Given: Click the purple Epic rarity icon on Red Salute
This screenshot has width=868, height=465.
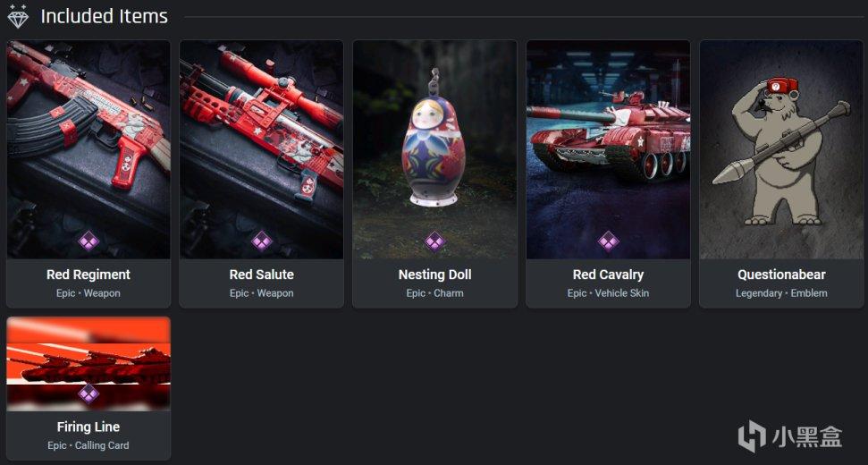Looking at the screenshot, I should pyautogui.click(x=262, y=241).
